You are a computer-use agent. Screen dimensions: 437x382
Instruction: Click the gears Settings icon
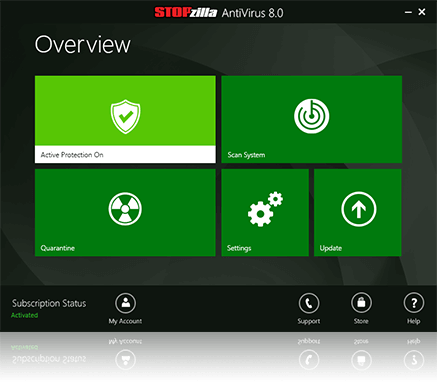click(x=265, y=209)
